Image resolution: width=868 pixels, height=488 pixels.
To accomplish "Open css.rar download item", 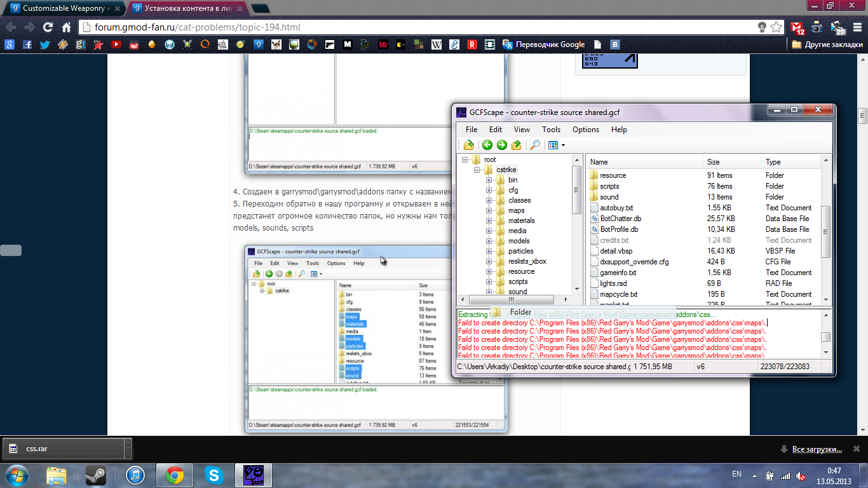I will [x=64, y=449].
